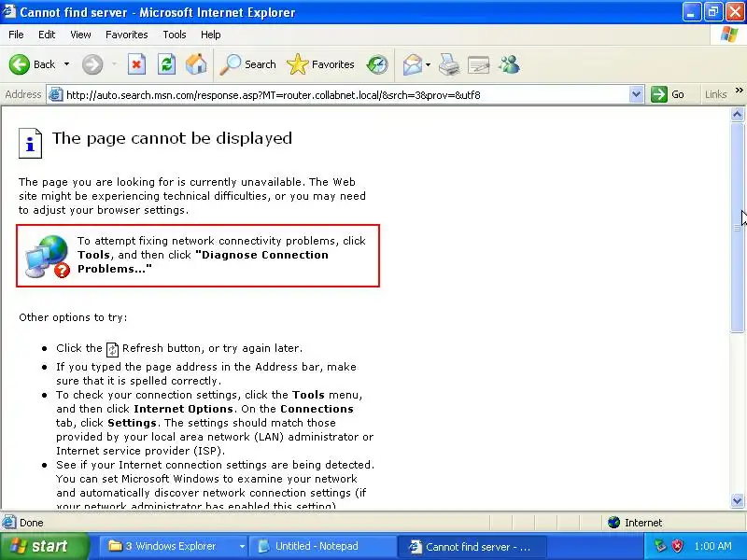Click the Mail envelope icon
Viewport: 747px width, 560px height.
412,64
